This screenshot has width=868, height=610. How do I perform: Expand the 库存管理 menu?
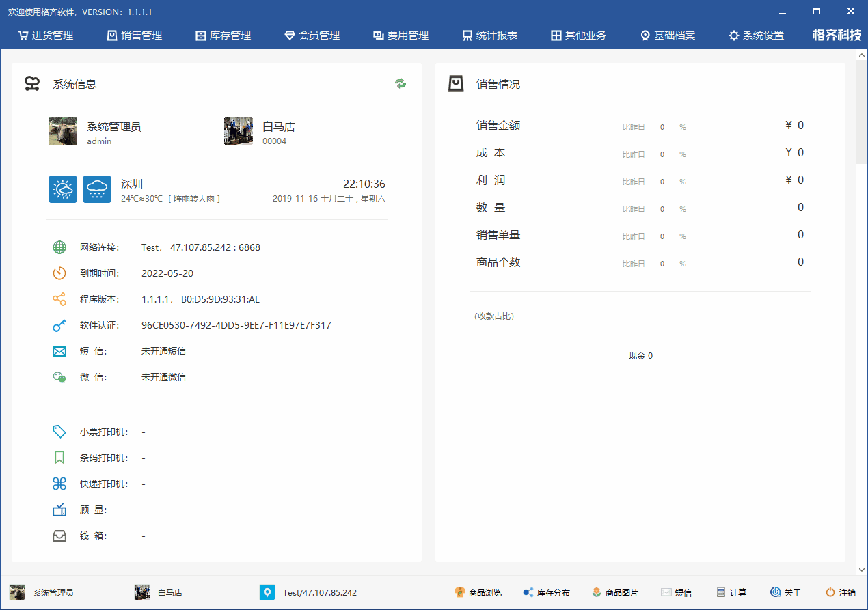(x=223, y=36)
